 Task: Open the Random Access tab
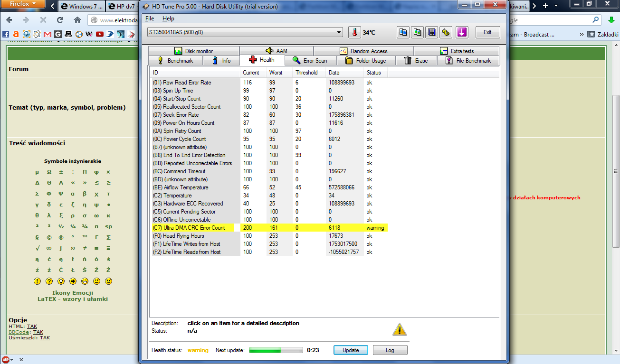coord(364,51)
